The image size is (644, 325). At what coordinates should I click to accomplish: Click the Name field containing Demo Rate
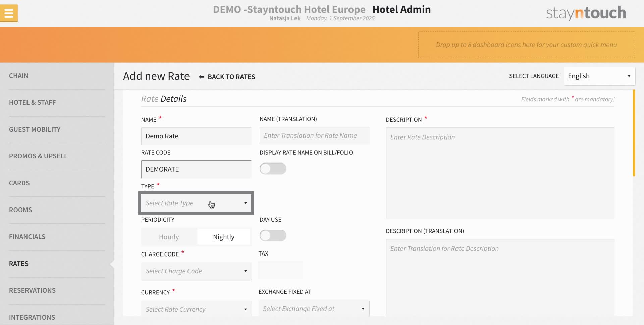pos(196,136)
